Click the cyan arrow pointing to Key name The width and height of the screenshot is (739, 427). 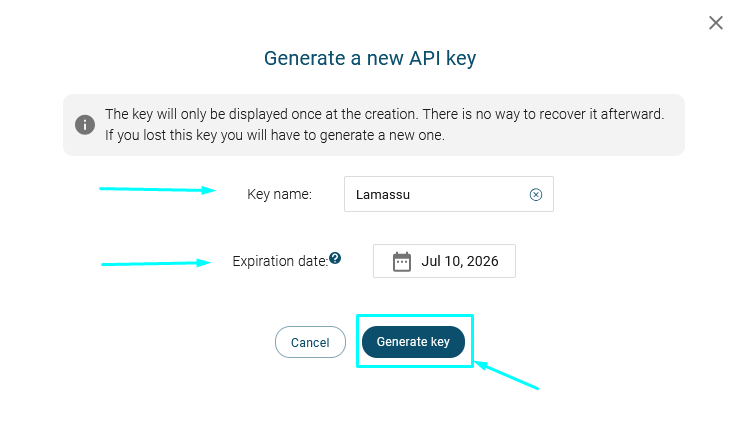click(157, 189)
